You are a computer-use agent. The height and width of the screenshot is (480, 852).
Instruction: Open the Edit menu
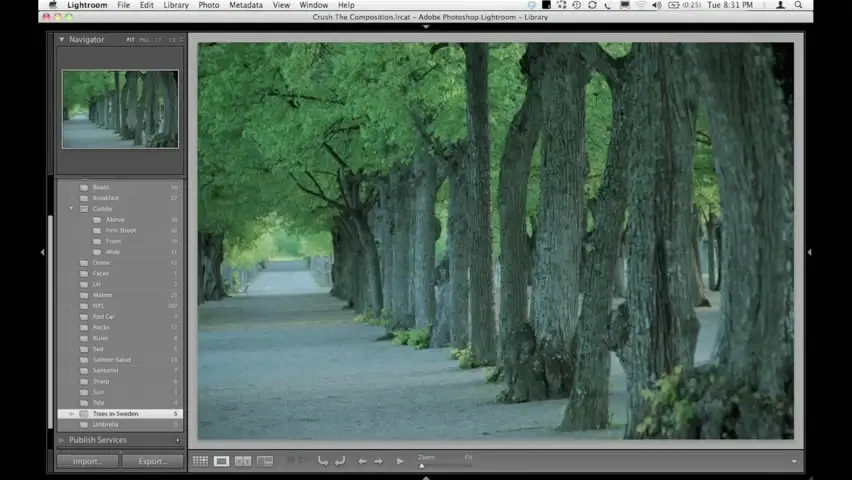(146, 5)
